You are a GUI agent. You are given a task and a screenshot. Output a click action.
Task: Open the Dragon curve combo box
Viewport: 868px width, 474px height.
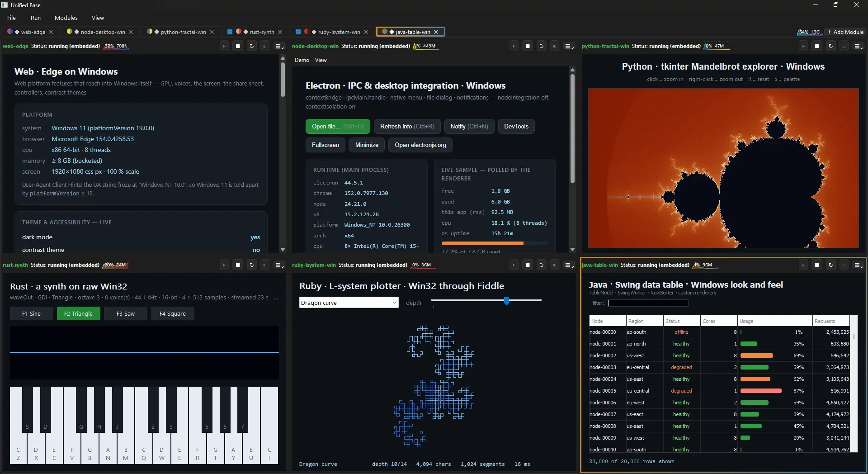coord(349,303)
